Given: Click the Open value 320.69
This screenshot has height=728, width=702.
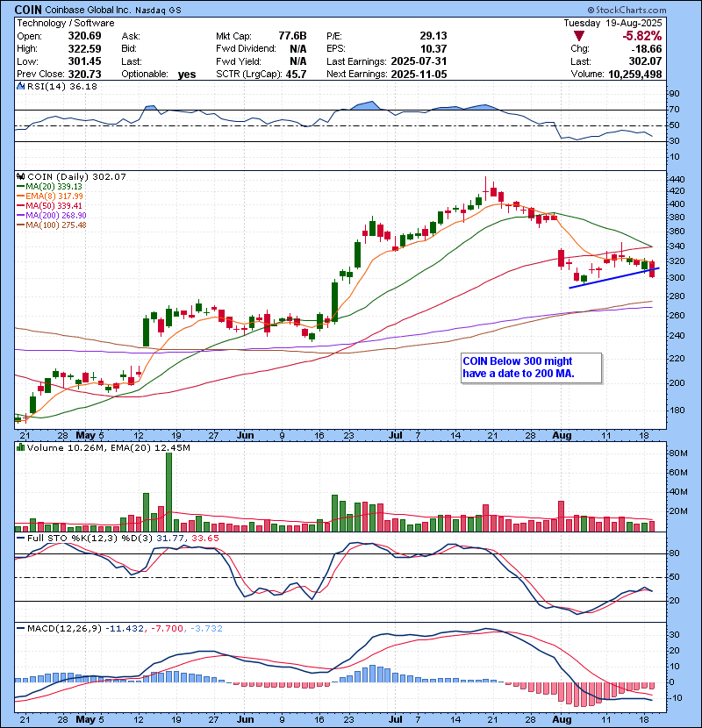Looking at the screenshot, I should [84, 36].
